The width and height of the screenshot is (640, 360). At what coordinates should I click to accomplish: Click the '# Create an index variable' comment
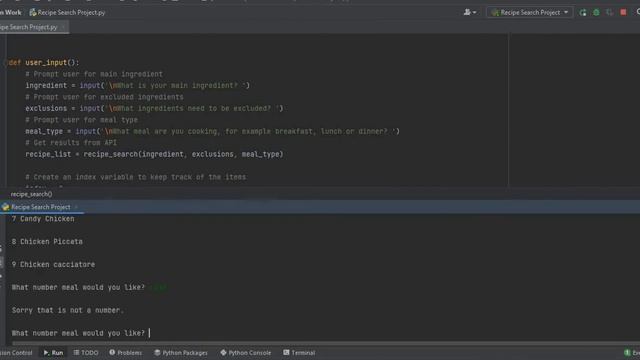136,177
